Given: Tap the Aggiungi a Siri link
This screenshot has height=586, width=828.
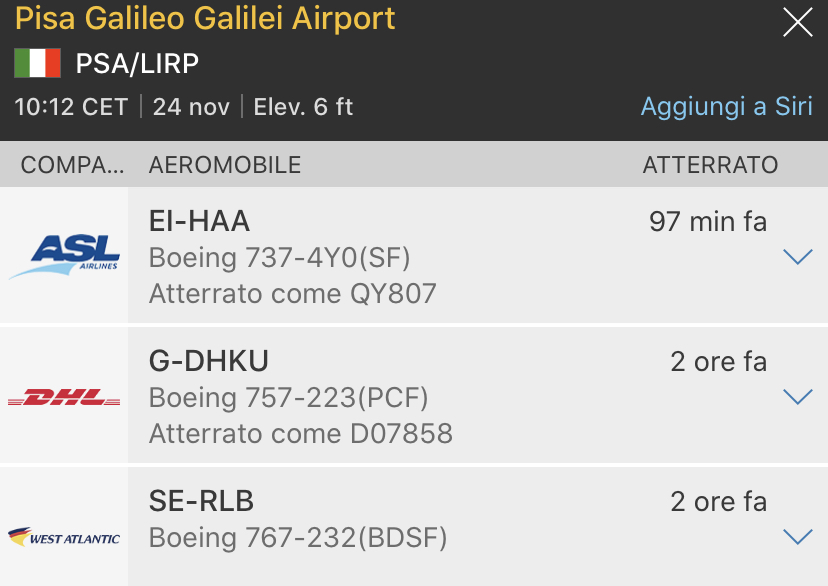Looking at the screenshot, I should point(726,106).
